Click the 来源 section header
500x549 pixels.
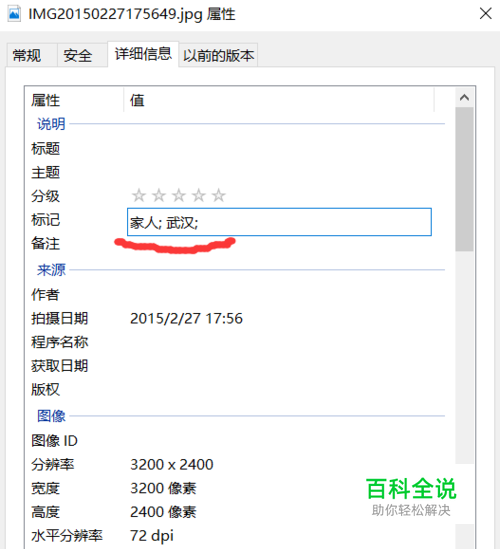tap(51, 270)
